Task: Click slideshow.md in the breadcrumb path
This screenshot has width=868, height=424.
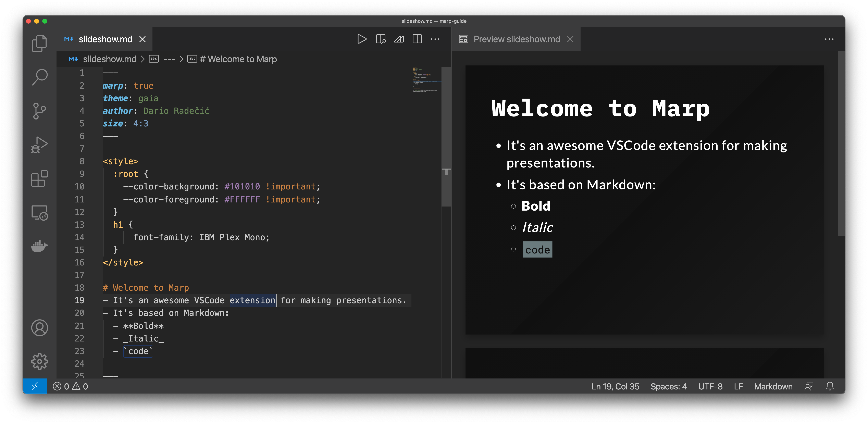Action: coord(110,59)
